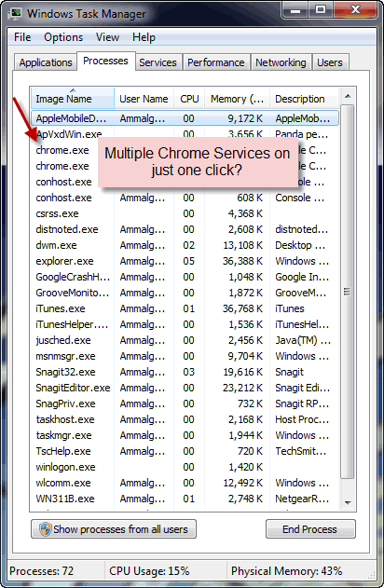Viewport: 384px width, 588px height.
Task: Click the scrollbar up arrow
Action: pos(348,96)
